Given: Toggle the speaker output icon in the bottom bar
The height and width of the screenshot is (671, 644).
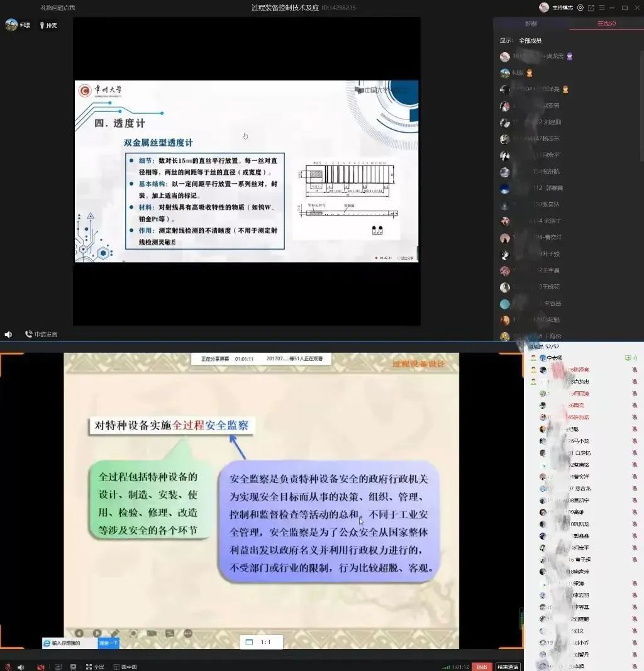Looking at the screenshot, I should [x=21, y=667].
